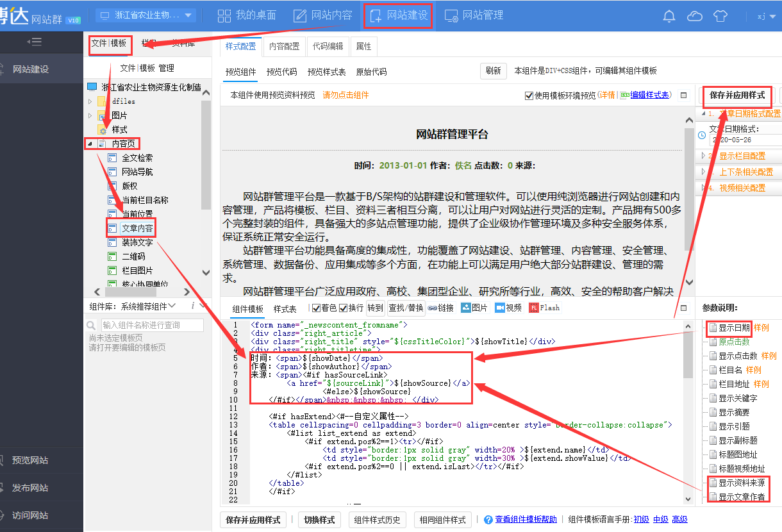This screenshot has height=532, width=782.
Task: Open 我的桌面 in top navigation
Action: click(x=247, y=15)
